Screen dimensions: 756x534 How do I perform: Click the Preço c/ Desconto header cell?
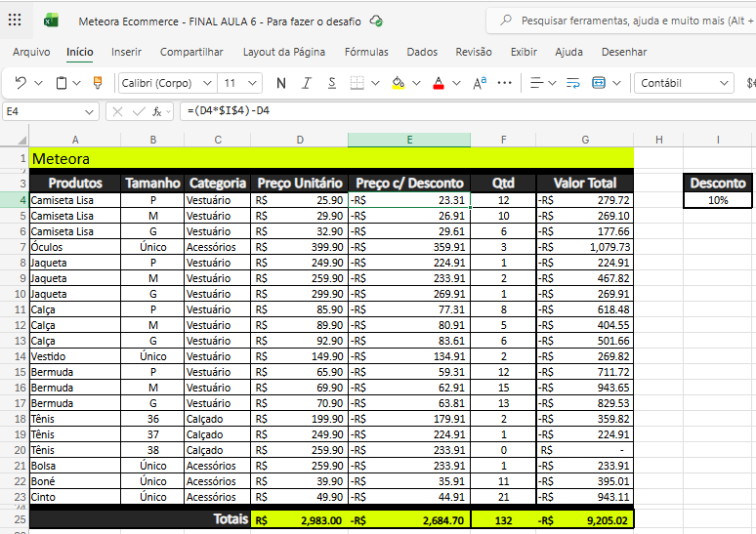click(x=409, y=184)
